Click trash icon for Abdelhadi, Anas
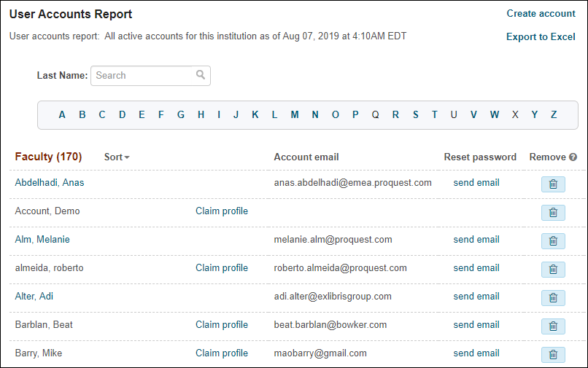This screenshot has width=588, height=368. [x=553, y=184]
